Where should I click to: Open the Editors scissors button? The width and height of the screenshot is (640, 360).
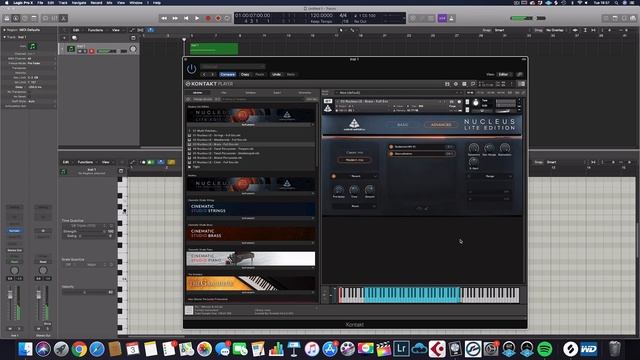pyautogui.click(x=64, y=18)
